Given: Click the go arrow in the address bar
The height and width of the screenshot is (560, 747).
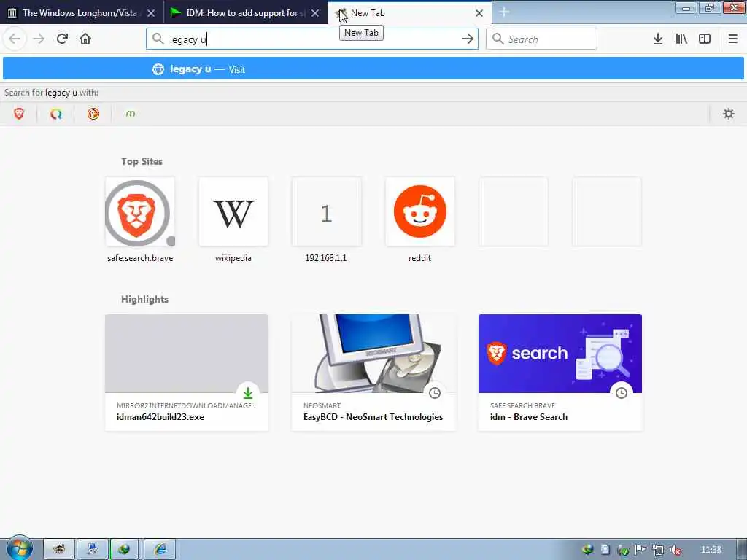Looking at the screenshot, I should click(468, 39).
